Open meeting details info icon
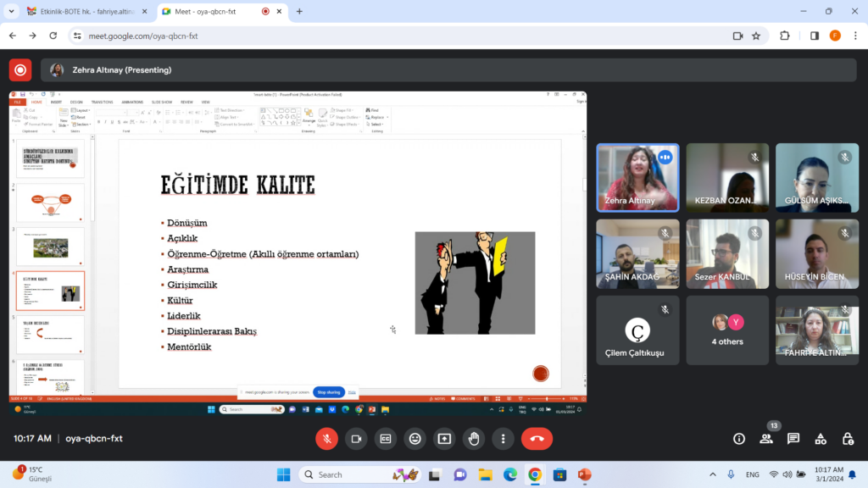 739,438
